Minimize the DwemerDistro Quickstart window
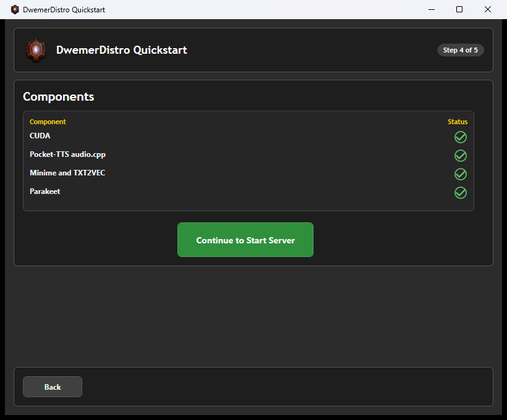This screenshot has width=507, height=420. click(x=432, y=9)
